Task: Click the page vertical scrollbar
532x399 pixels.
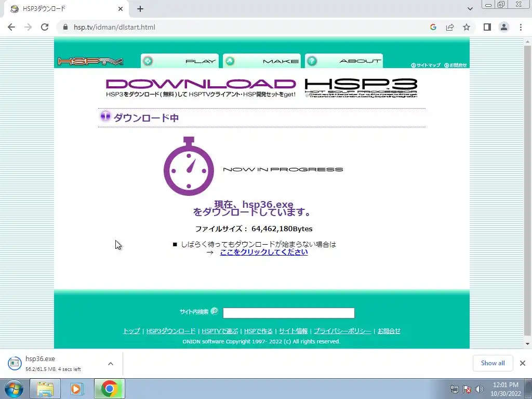Action: [527, 190]
